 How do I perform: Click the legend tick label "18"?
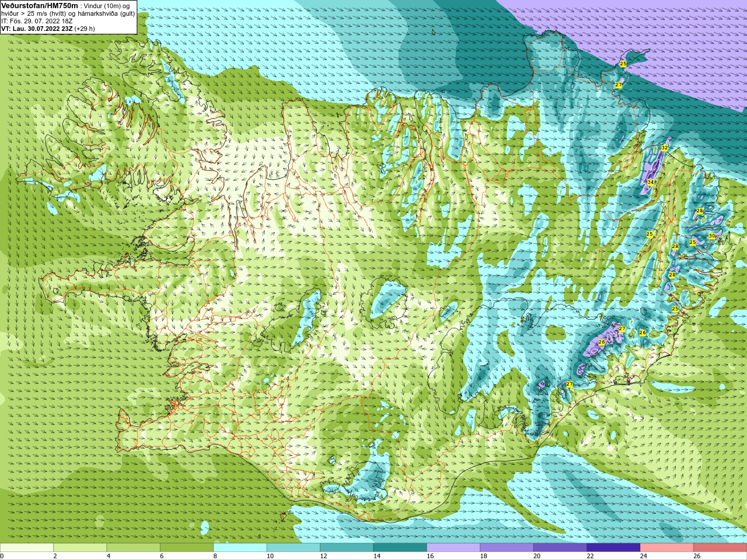pos(483,556)
